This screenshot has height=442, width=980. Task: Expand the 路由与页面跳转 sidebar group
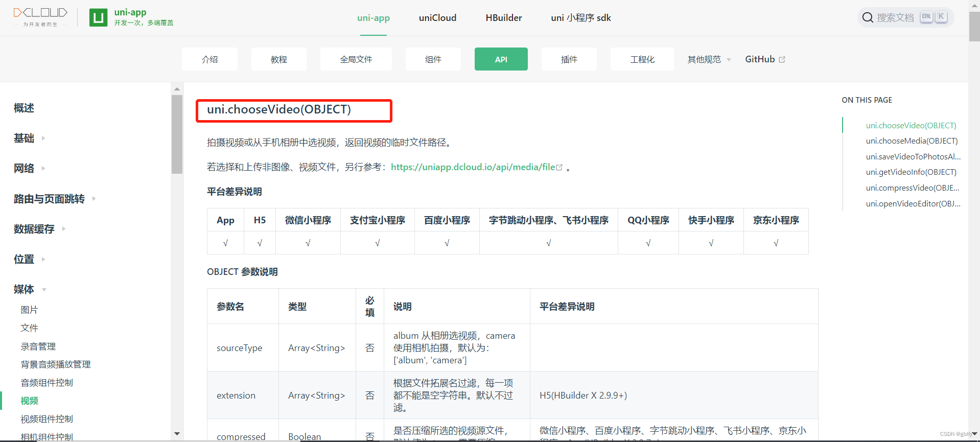click(x=55, y=199)
